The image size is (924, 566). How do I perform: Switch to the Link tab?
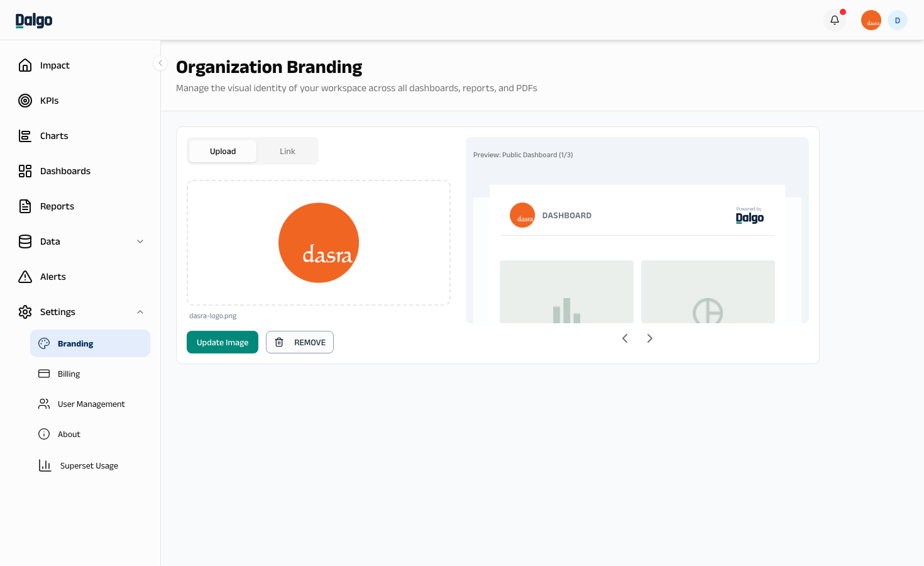pos(287,151)
